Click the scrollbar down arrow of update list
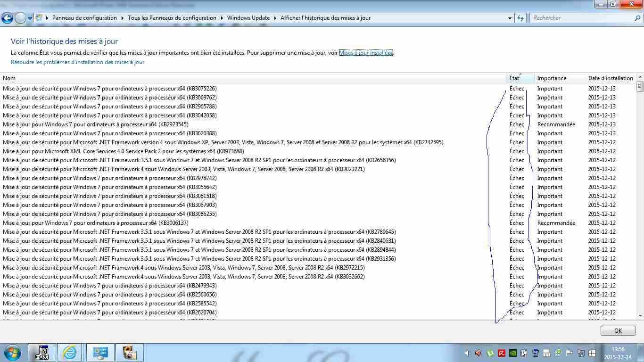This screenshot has height=362, width=644. point(640,315)
